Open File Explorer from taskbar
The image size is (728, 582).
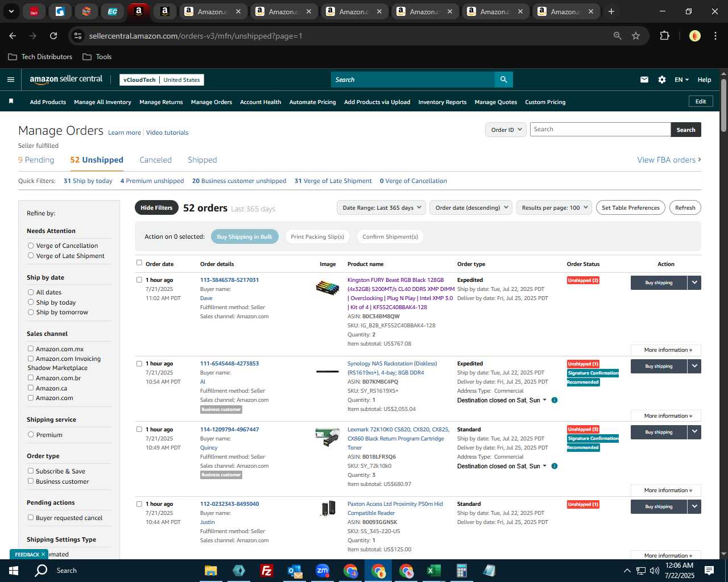[211, 571]
